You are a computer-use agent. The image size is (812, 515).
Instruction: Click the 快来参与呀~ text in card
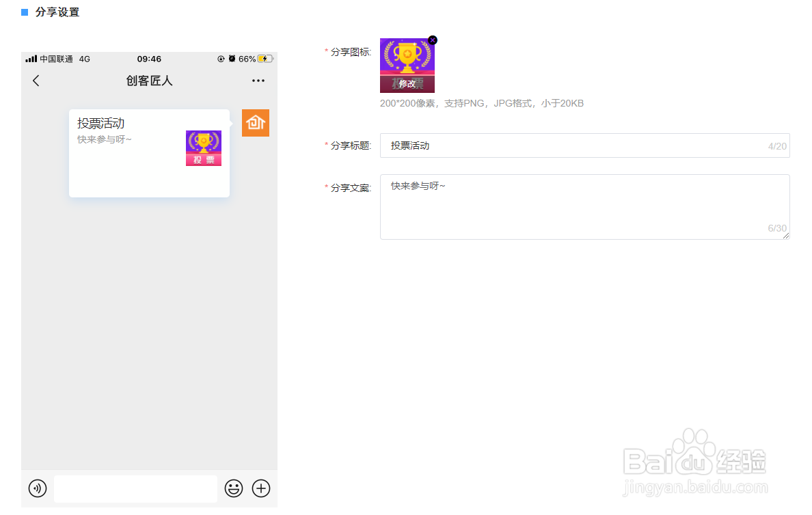(x=105, y=140)
